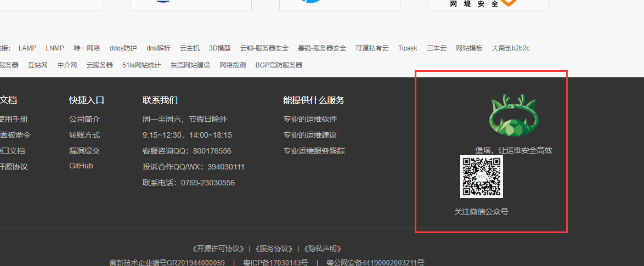Open the 《服务协议》 link
This screenshot has height=266, width=644.
click(274, 248)
